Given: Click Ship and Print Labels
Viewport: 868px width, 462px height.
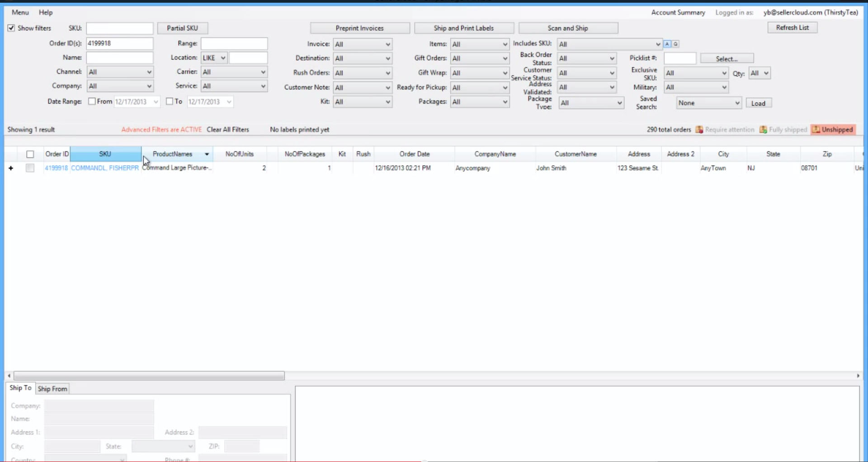Looking at the screenshot, I should click(464, 28).
